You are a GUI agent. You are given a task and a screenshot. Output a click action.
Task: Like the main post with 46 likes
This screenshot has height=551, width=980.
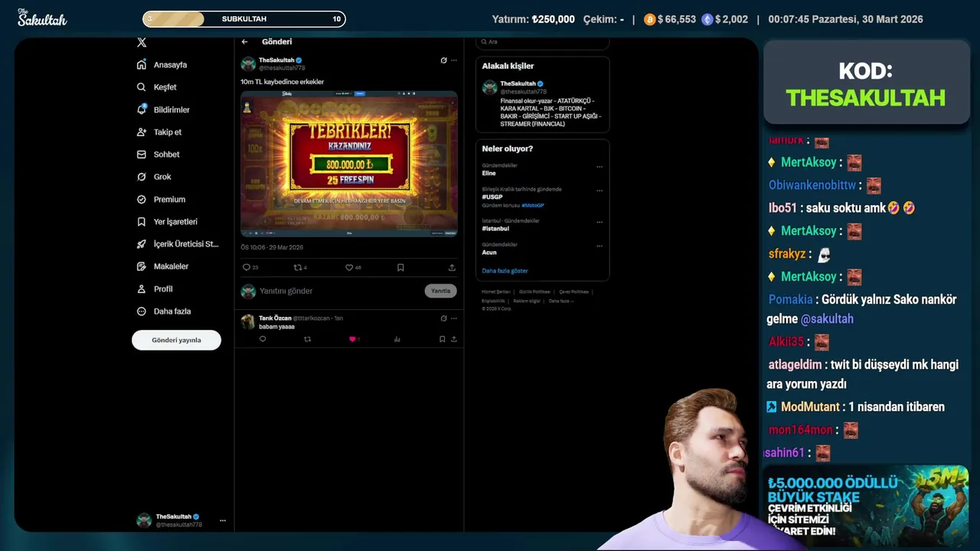tap(349, 268)
